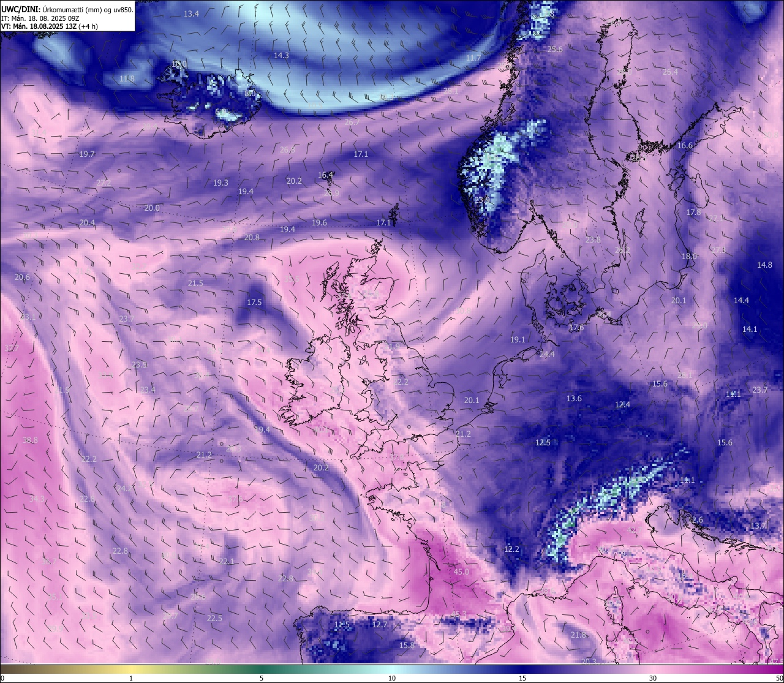Click the map value '14.8'
This screenshot has width=784, height=683.
pos(764,265)
